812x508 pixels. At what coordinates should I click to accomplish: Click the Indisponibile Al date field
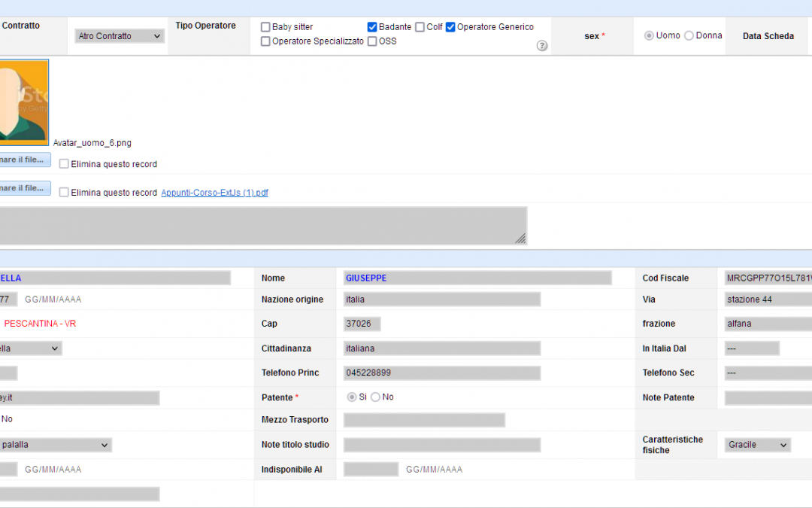(371, 470)
